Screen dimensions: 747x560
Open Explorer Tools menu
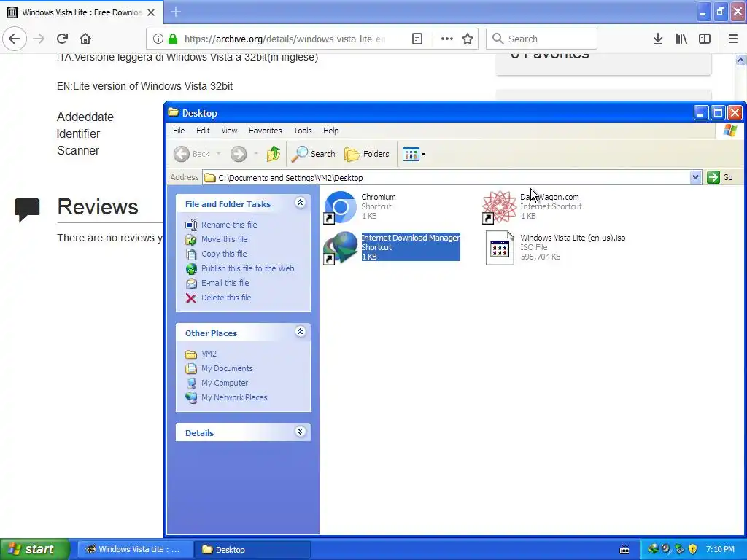(303, 131)
